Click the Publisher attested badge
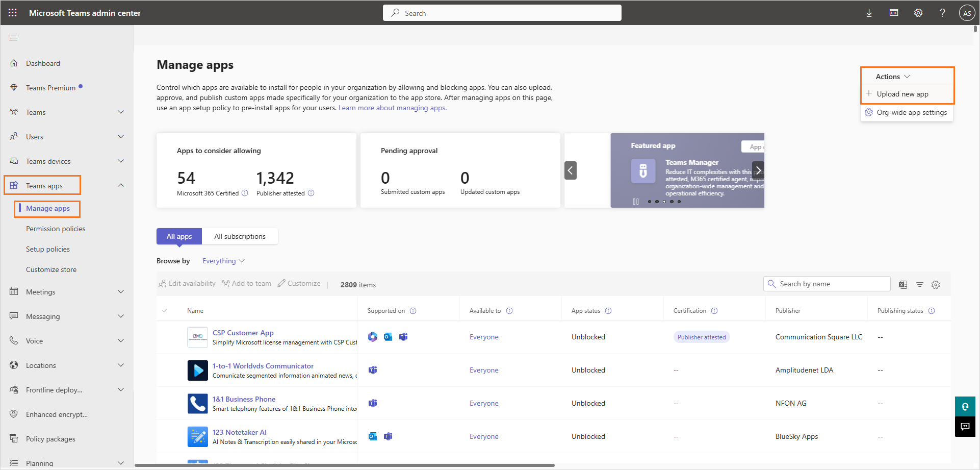 coord(702,337)
